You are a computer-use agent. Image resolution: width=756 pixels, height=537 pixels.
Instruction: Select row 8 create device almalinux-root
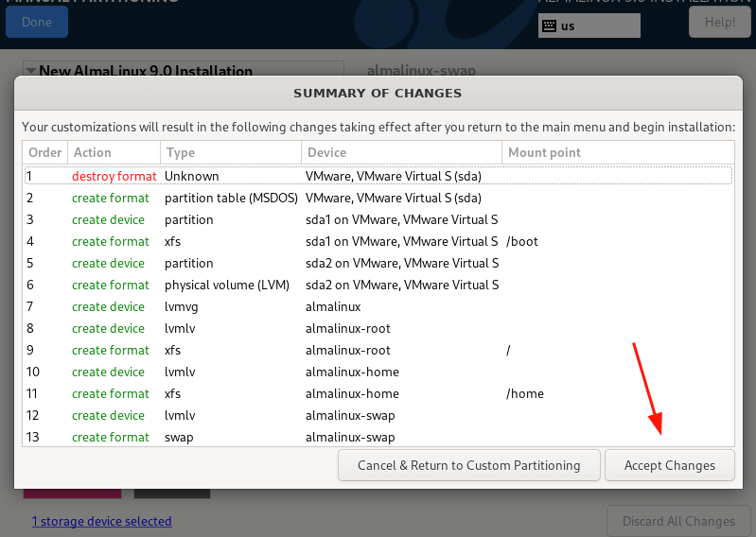click(x=378, y=328)
